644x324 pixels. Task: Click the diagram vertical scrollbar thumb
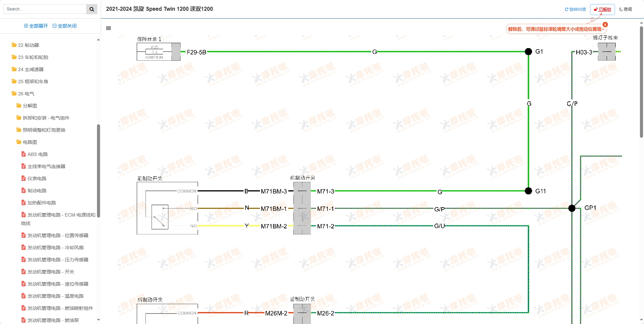coord(641,82)
